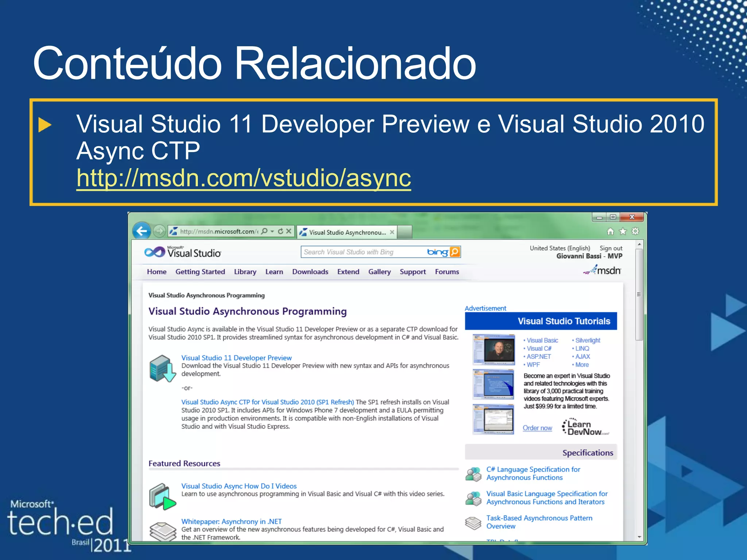Open the Library menu item
This screenshot has width=747, height=560.
(x=245, y=272)
